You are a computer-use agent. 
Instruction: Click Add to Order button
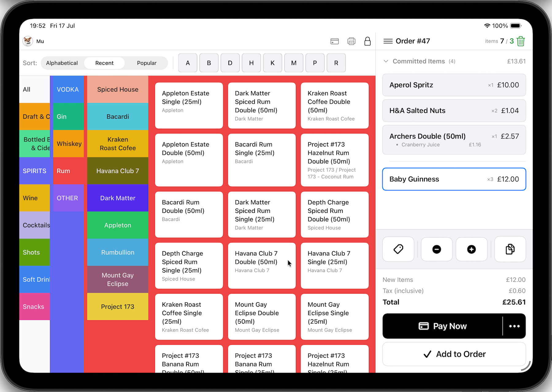tap(454, 354)
